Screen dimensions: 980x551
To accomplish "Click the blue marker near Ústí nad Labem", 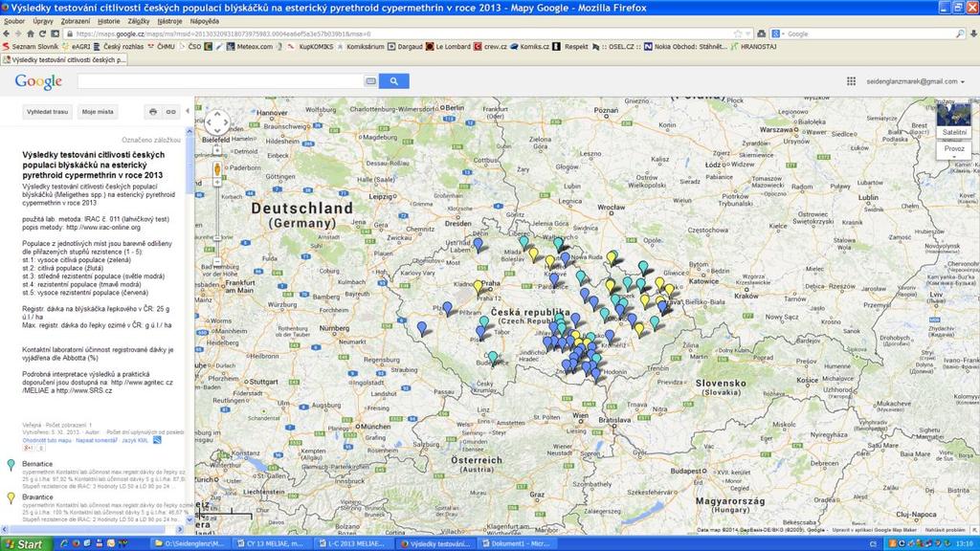I will 479,244.
